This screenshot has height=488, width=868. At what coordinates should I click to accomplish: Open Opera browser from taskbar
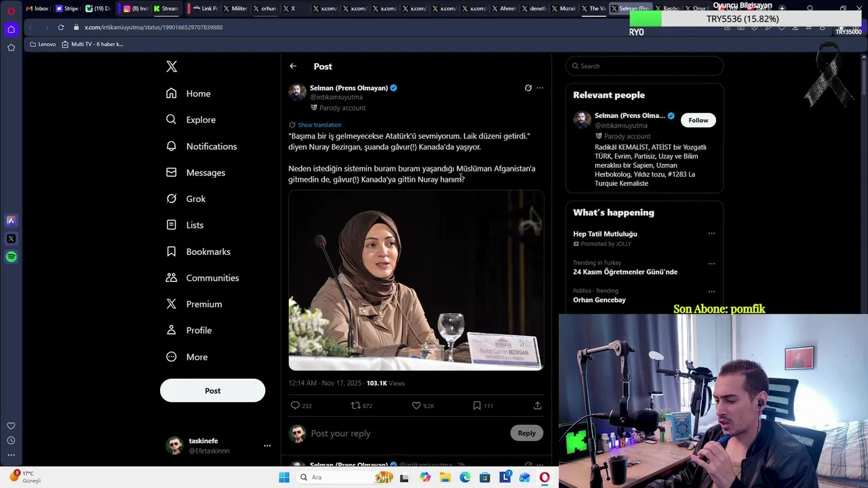point(545,478)
